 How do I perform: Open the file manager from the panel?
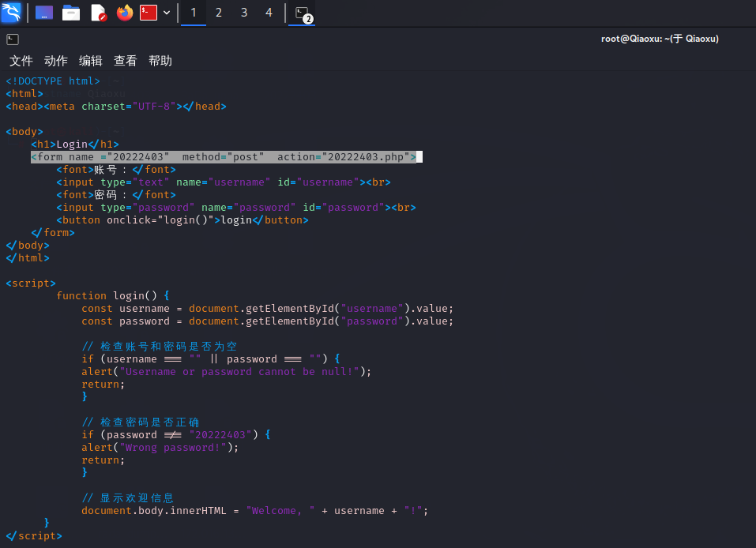coord(71,13)
